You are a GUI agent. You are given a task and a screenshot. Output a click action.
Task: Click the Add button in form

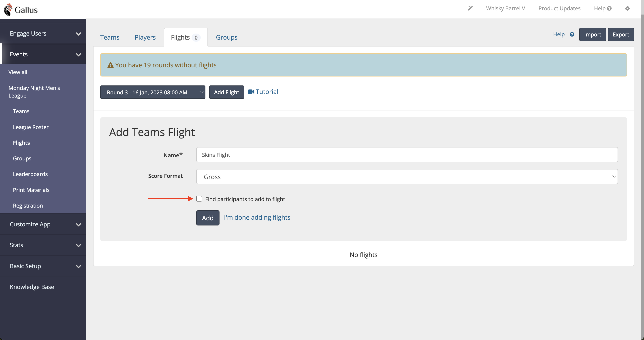tap(208, 218)
